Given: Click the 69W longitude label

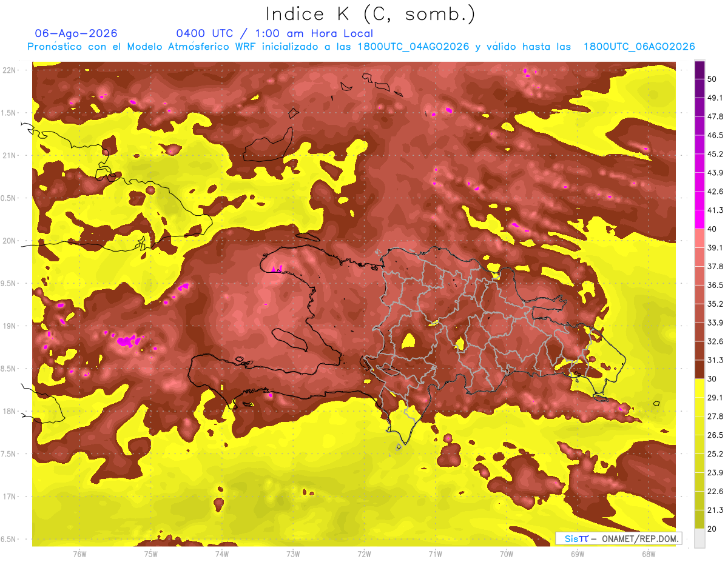Looking at the screenshot, I should [x=577, y=553].
